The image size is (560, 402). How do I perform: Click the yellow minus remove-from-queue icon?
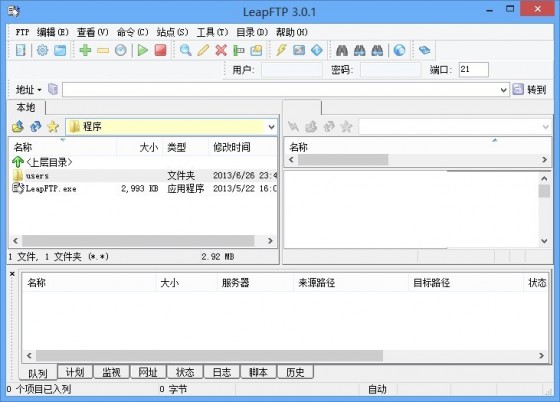pyautogui.click(x=103, y=50)
